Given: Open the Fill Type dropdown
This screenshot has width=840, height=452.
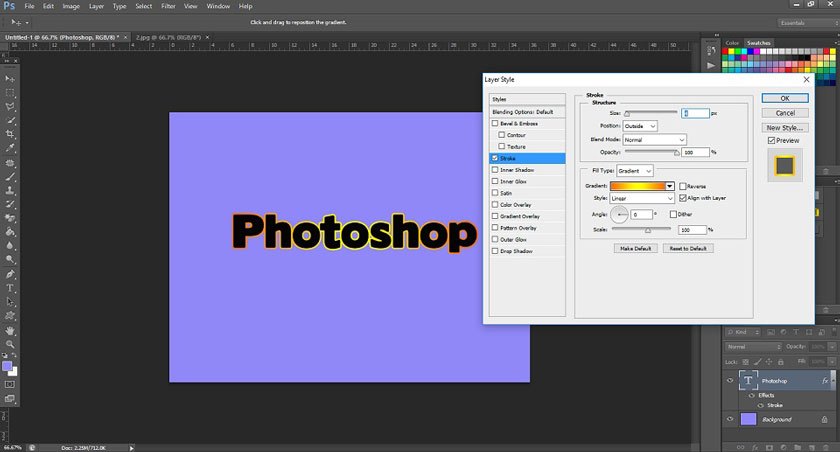Looking at the screenshot, I should click(x=635, y=171).
